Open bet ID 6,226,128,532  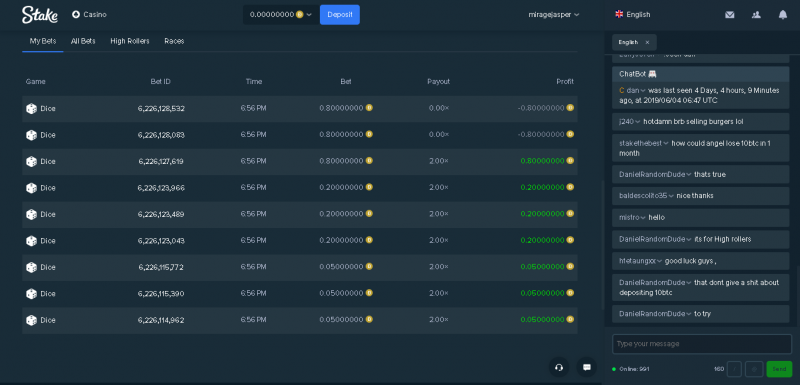click(x=161, y=109)
